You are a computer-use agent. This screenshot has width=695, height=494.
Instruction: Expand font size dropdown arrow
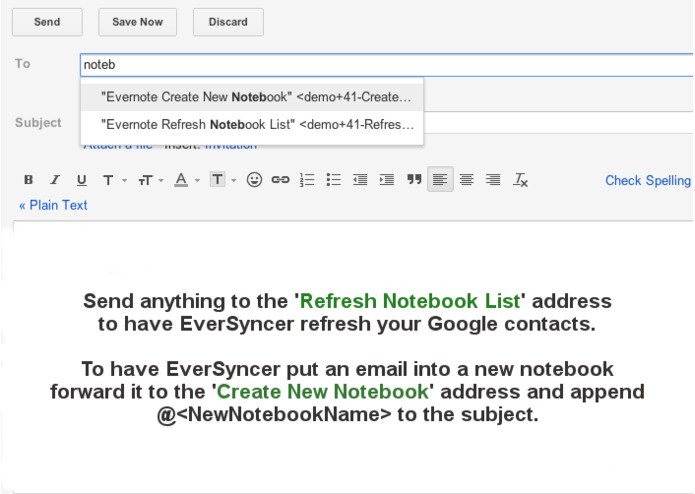click(x=161, y=180)
